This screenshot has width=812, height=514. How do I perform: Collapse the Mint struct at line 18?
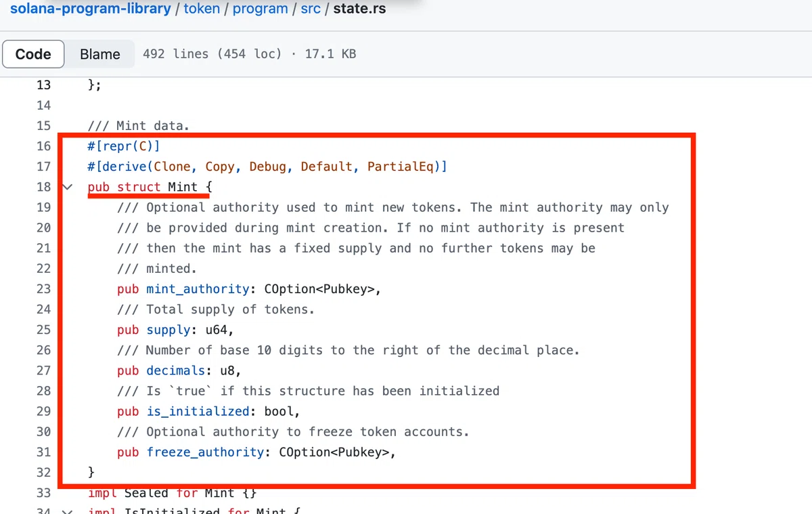pyautogui.click(x=66, y=187)
